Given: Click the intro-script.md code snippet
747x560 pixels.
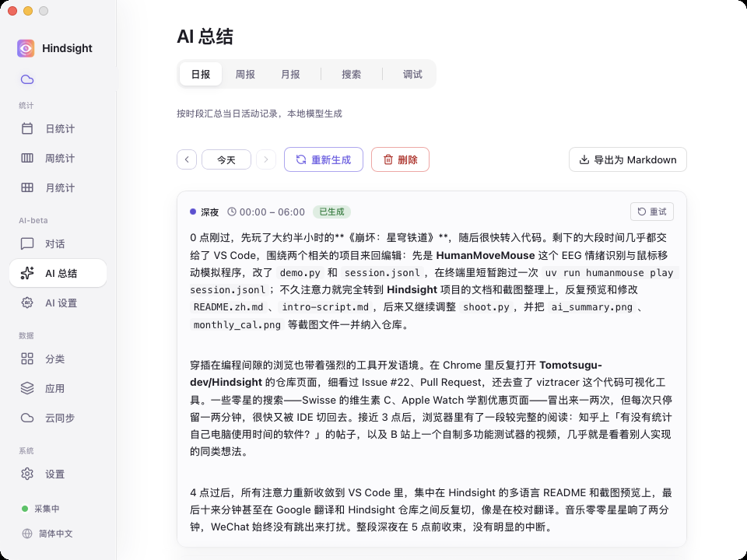Looking at the screenshot, I should click(325, 307).
